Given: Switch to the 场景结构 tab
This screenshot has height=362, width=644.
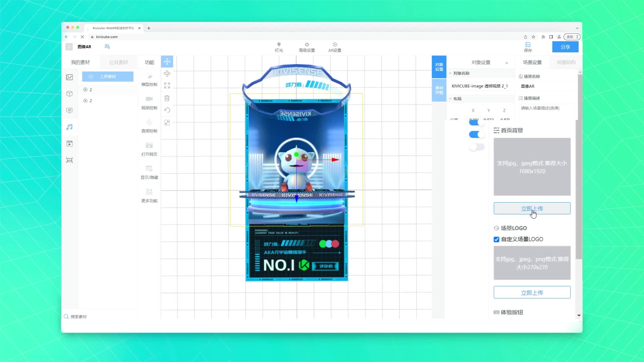Looking at the screenshot, I should [x=566, y=62].
